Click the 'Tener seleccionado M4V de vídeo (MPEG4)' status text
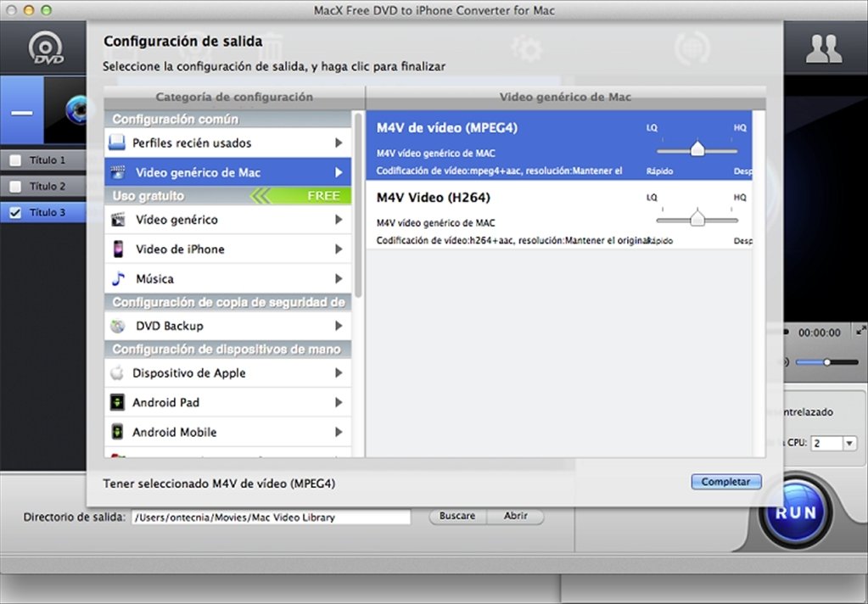Viewport: 868px width, 604px height. (x=219, y=484)
